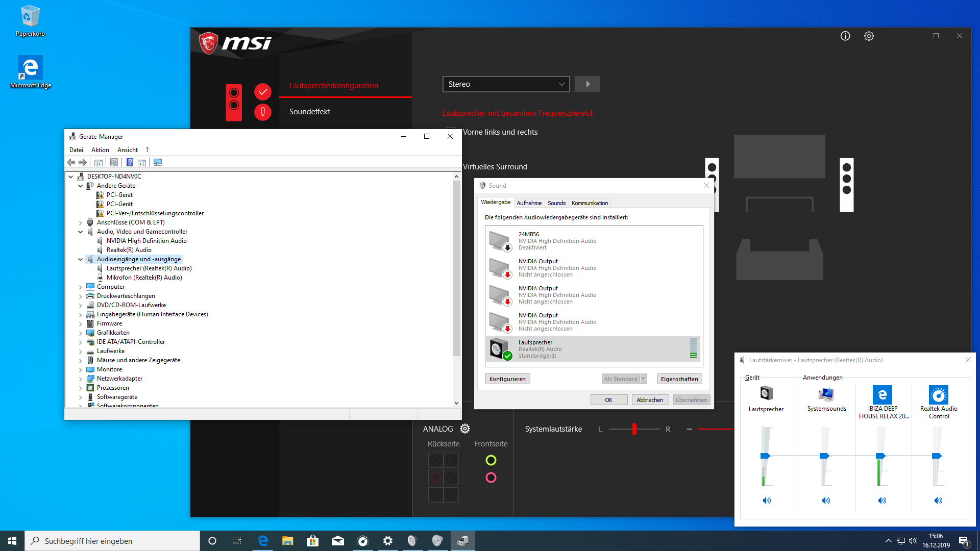Viewport: 980px width, 551px height.
Task: Select the red microphone icon
Action: pyautogui.click(x=263, y=112)
